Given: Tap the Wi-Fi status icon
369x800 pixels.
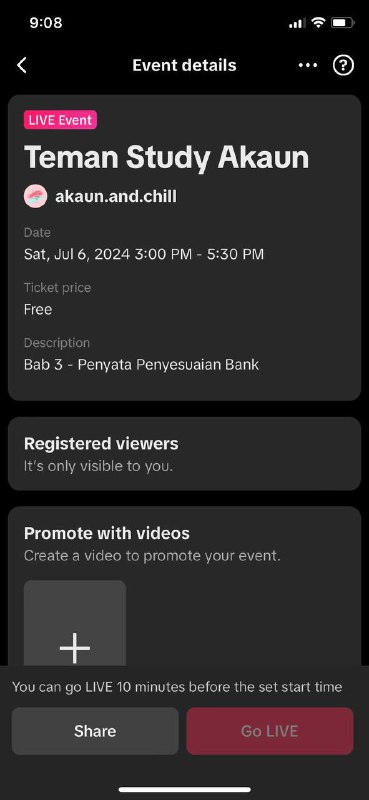Looking at the screenshot, I should coord(318,23).
